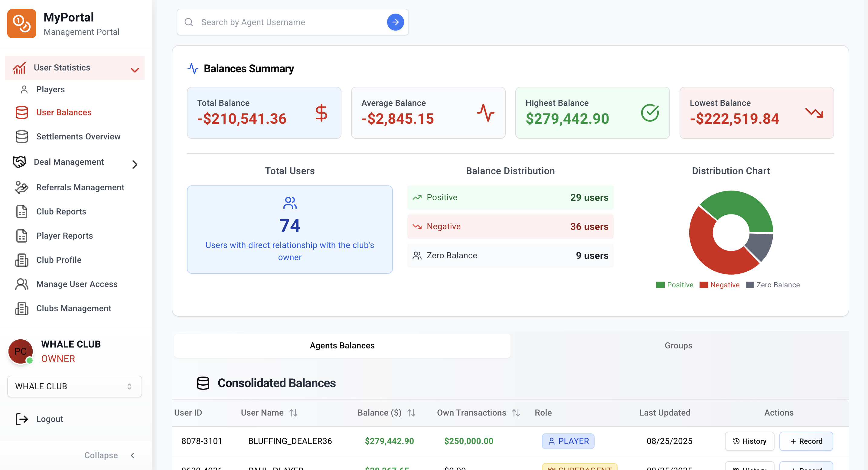Click the 08/25/2025 date in first row
This screenshot has width=868, height=470.
(x=669, y=441)
